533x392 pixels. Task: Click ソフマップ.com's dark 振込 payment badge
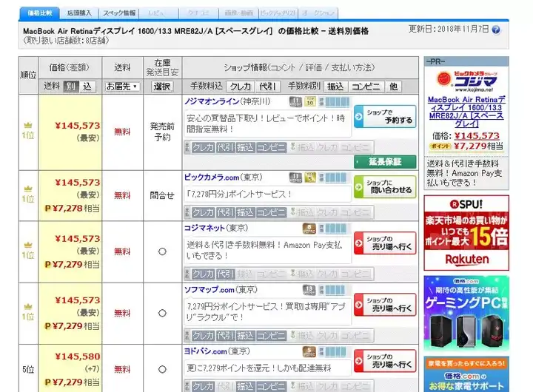point(245,336)
